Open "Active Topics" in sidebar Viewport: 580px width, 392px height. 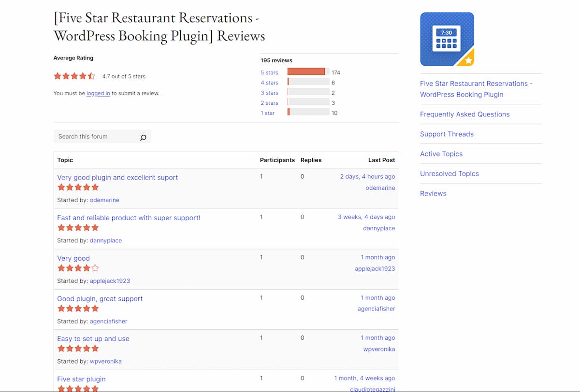coord(441,154)
